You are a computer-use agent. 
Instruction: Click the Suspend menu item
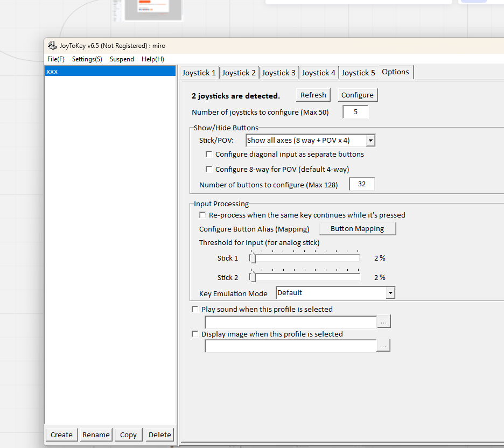click(x=122, y=59)
